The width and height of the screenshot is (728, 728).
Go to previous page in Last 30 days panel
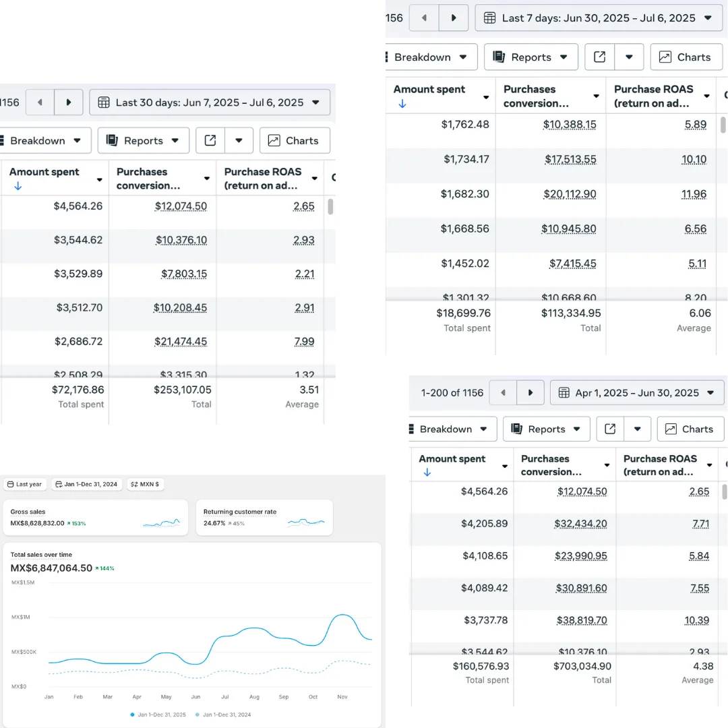pyautogui.click(x=40, y=102)
